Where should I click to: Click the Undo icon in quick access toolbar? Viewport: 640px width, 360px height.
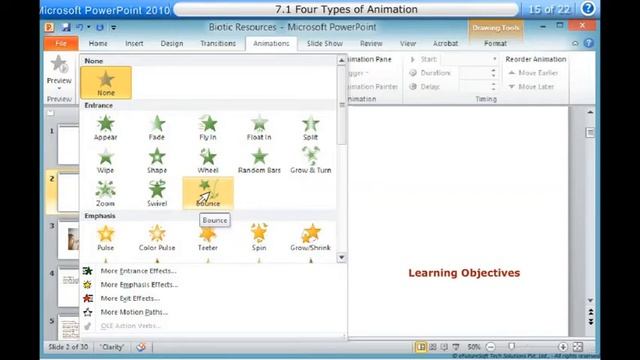pyautogui.click(x=80, y=27)
